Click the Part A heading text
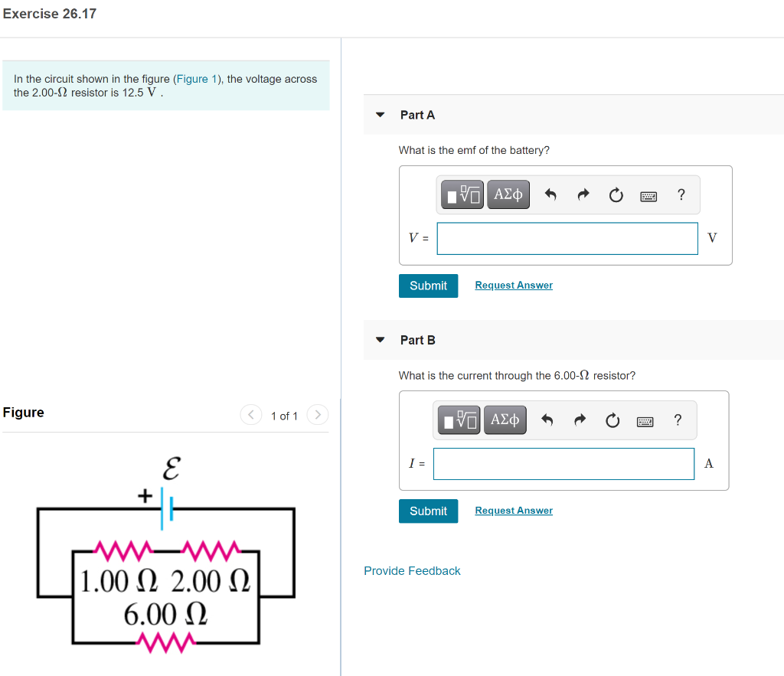784x676 pixels. 417,115
